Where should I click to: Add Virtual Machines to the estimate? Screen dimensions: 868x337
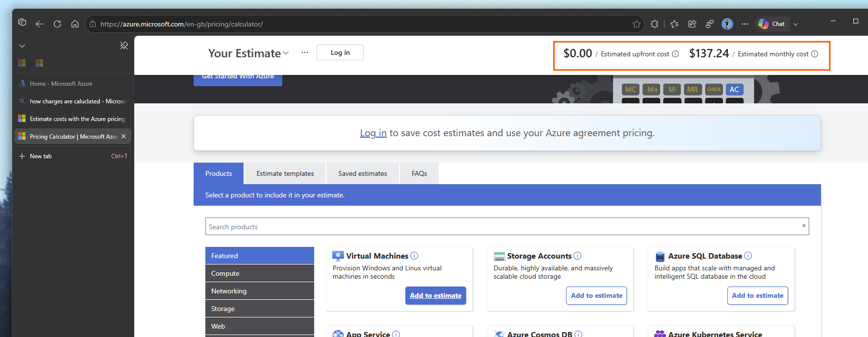pyautogui.click(x=436, y=295)
